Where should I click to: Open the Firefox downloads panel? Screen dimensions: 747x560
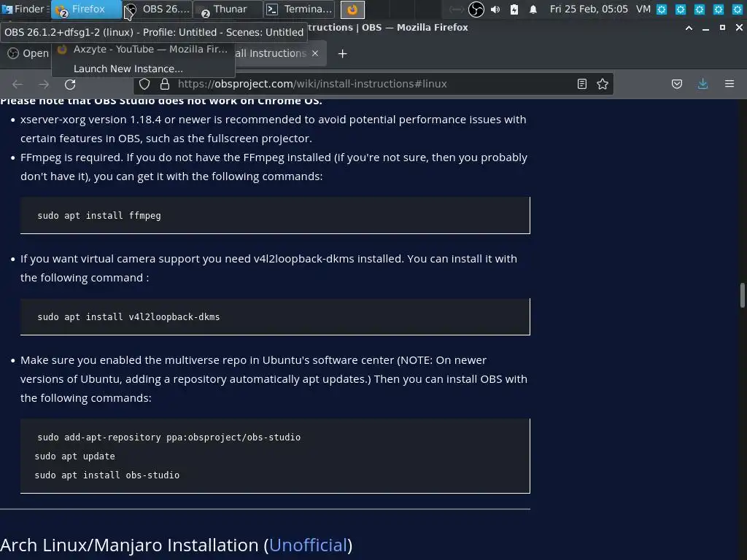click(703, 84)
